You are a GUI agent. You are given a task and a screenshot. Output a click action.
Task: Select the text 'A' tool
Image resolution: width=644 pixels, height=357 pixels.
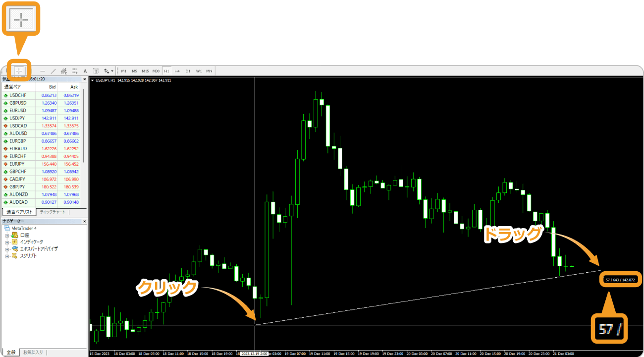pos(85,71)
